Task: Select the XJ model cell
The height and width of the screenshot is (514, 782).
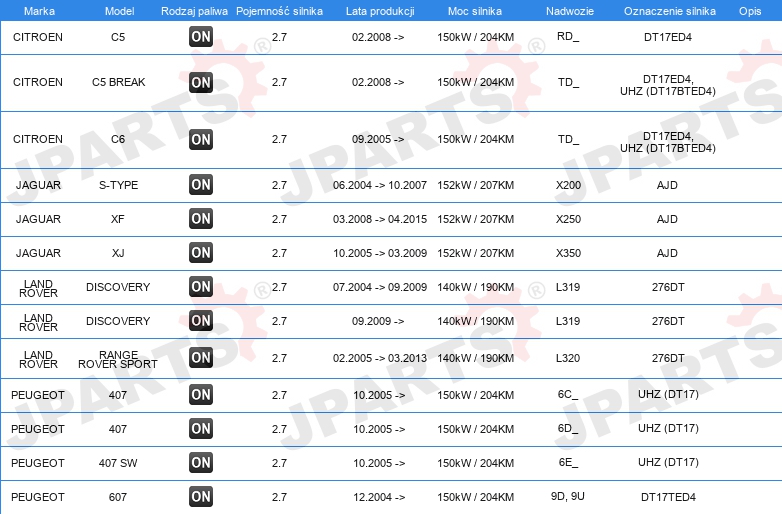Action: (x=118, y=253)
